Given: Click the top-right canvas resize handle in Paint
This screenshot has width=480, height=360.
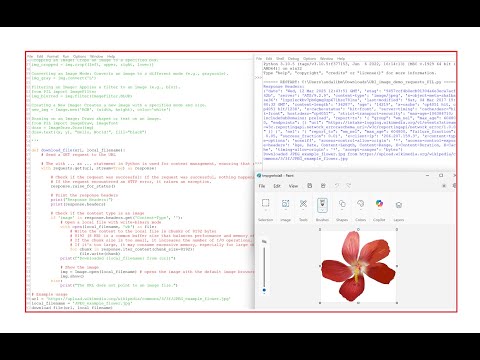Looking at the screenshot, I should (x=397, y=230).
